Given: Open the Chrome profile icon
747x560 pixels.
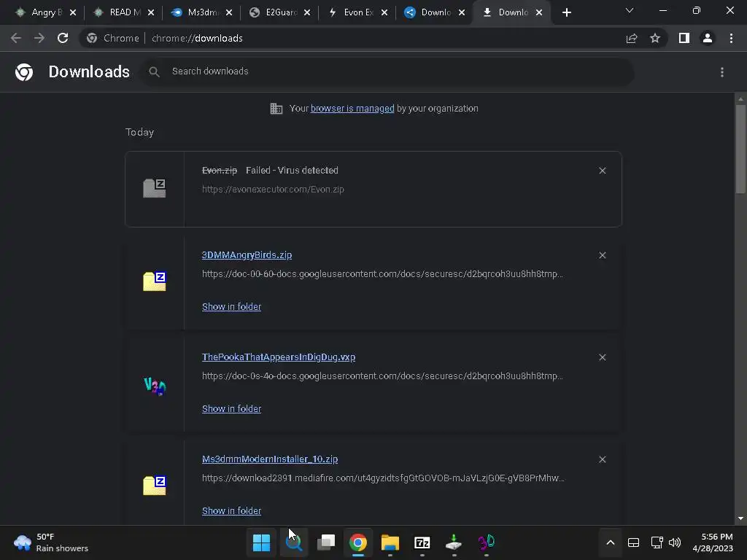Looking at the screenshot, I should pos(708,38).
